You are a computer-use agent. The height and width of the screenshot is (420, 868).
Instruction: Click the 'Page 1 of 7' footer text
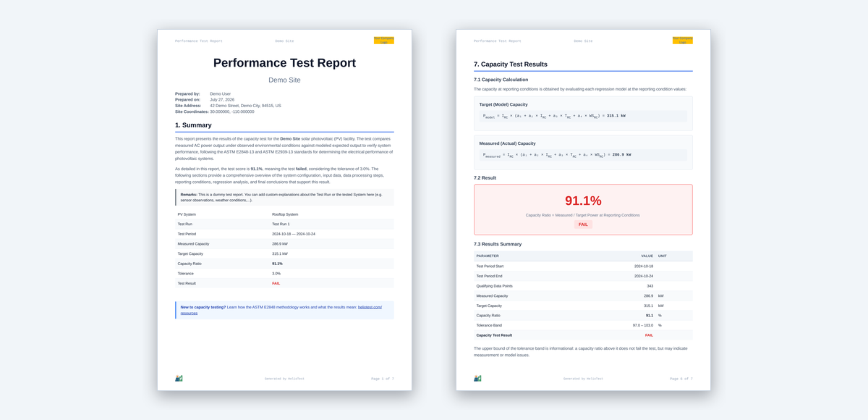383,379
